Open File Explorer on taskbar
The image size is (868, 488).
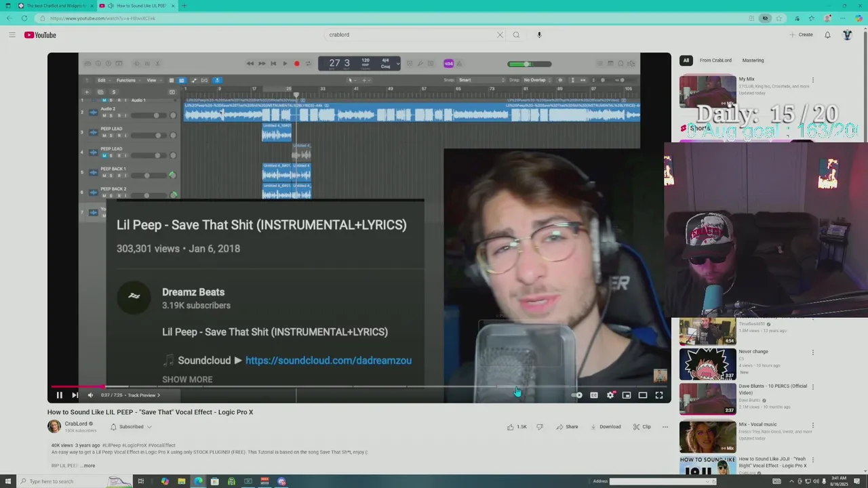pyautogui.click(x=182, y=481)
